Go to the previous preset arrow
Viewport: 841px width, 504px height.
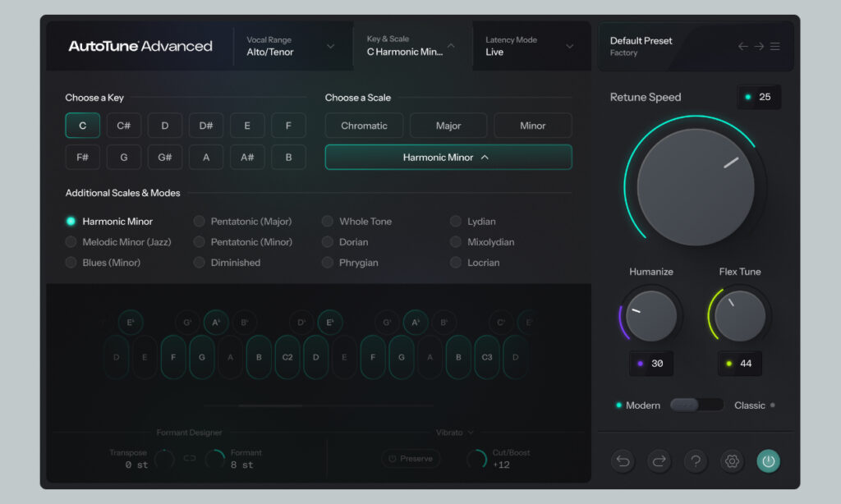(742, 47)
